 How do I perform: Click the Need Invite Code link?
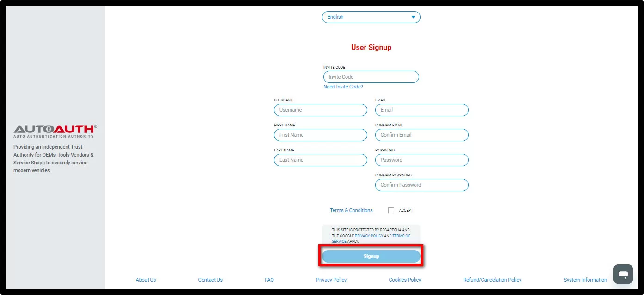343,87
